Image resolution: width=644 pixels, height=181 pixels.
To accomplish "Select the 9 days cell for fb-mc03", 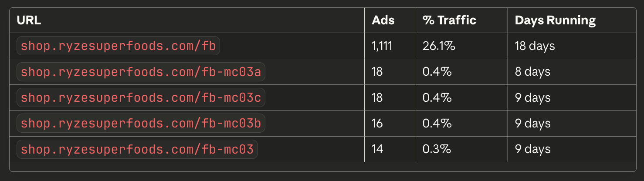I will pos(532,149).
